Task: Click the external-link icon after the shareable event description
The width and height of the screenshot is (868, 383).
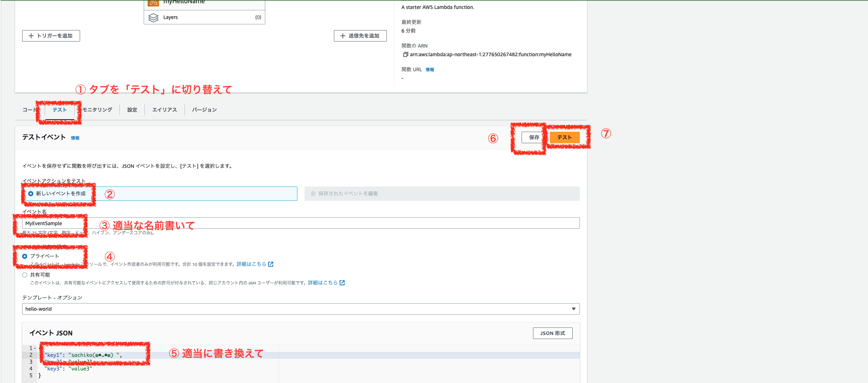Action: (342, 283)
